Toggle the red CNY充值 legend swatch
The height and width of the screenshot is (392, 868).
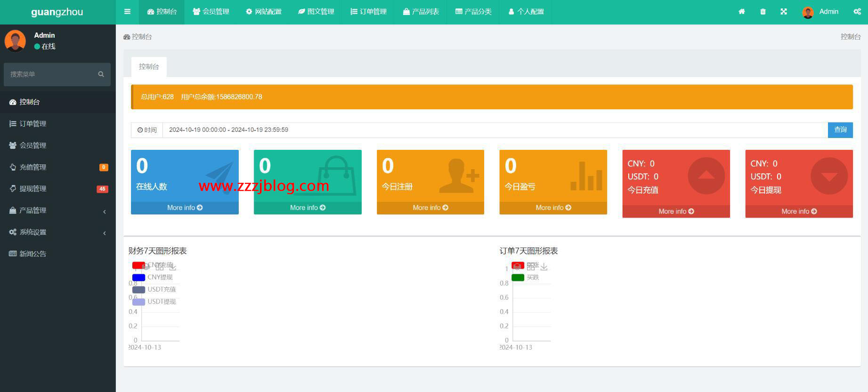tap(138, 265)
